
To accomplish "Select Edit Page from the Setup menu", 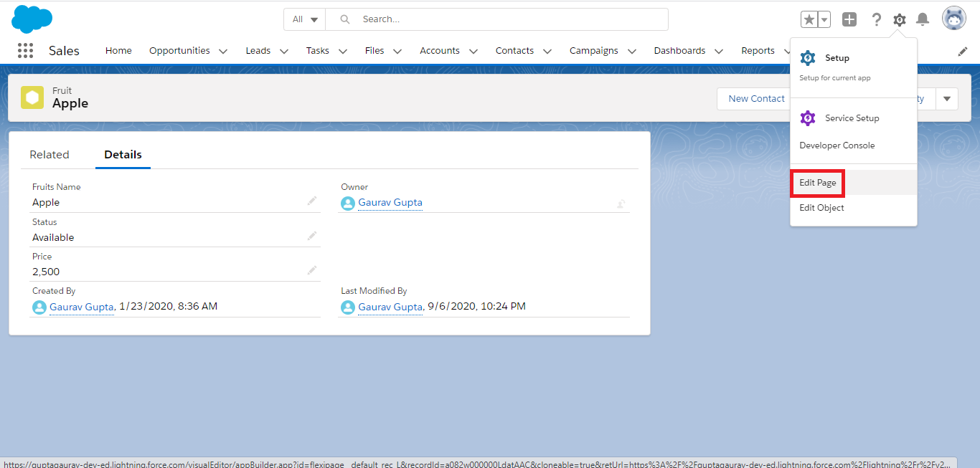I will click(x=817, y=182).
